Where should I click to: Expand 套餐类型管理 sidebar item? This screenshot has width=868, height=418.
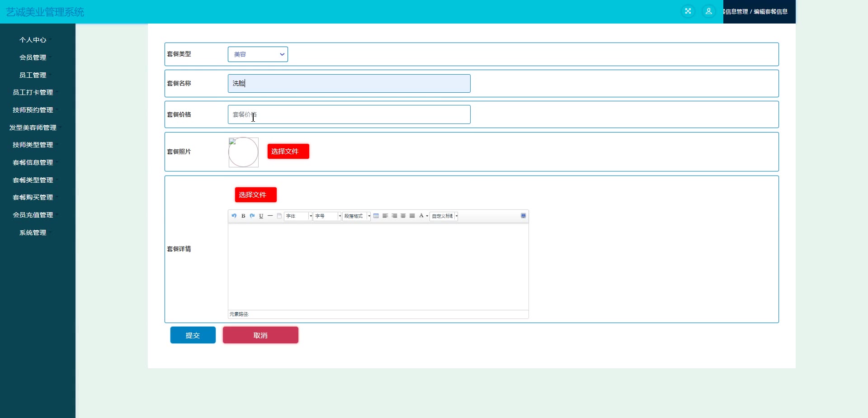tap(33, 180)
